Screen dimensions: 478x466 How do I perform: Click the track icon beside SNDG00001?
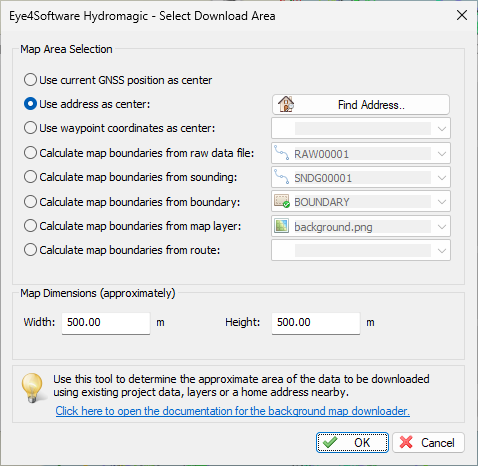(282, 177)
